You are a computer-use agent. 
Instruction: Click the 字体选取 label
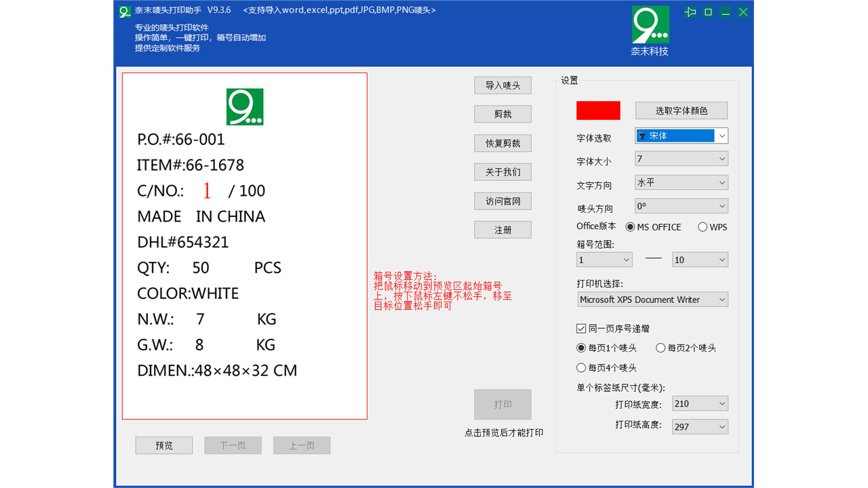coord(594,138)
